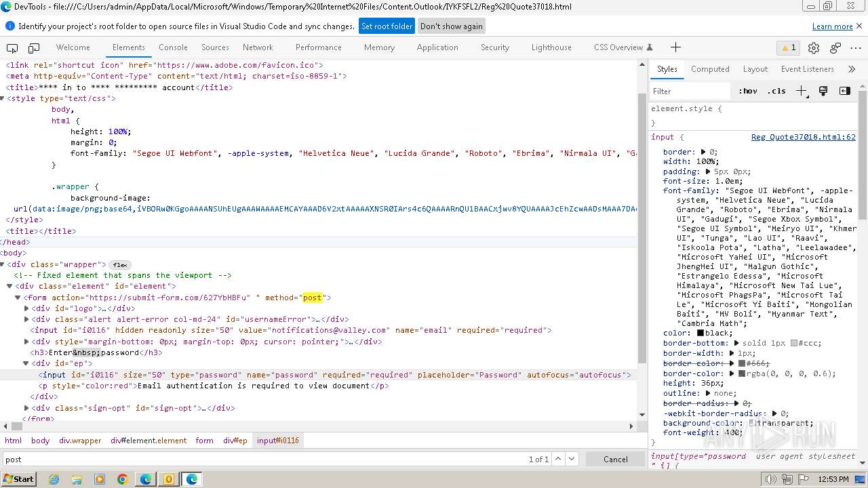The height and width of the screenshot is (488, 868).
Task: Toggle rendering emulations paintbrush icon
Action: 823,91
